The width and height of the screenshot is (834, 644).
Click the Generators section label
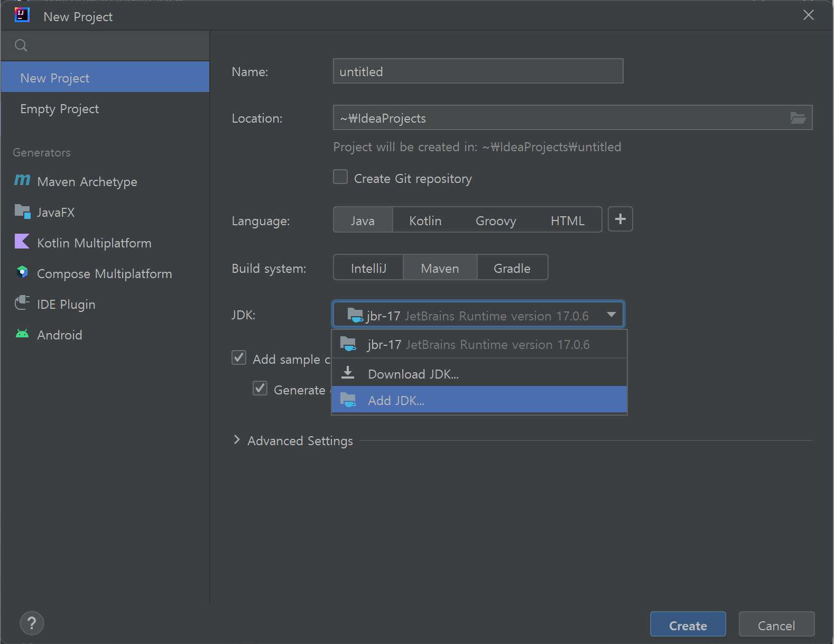(x=42, y=152)
